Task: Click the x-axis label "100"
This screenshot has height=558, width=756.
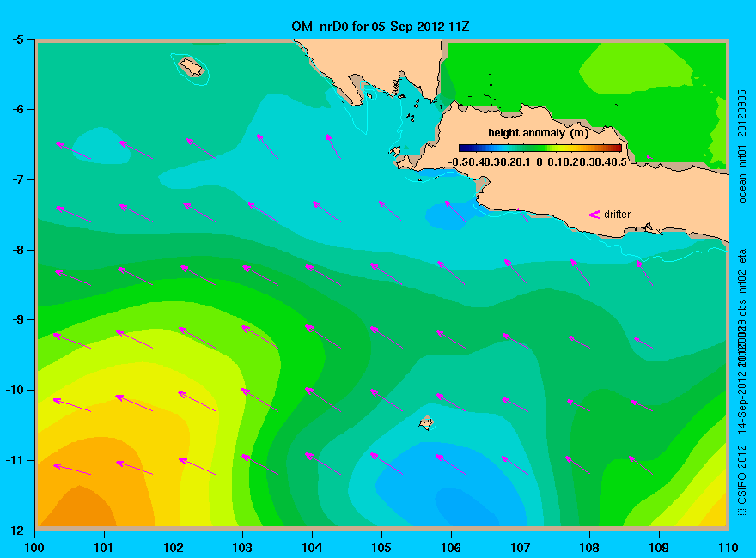Action: pyautogui.click(x=34, y=548)
